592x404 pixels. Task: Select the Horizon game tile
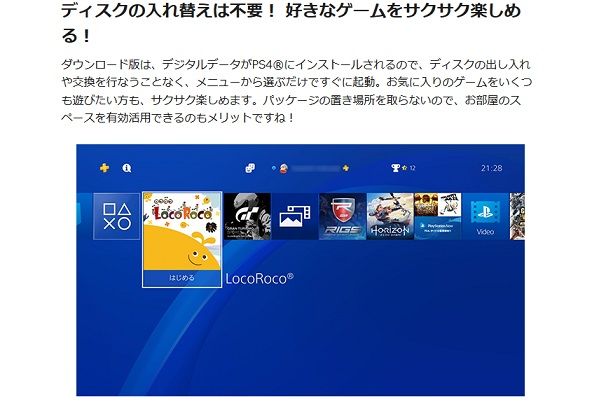pos(390,216)
